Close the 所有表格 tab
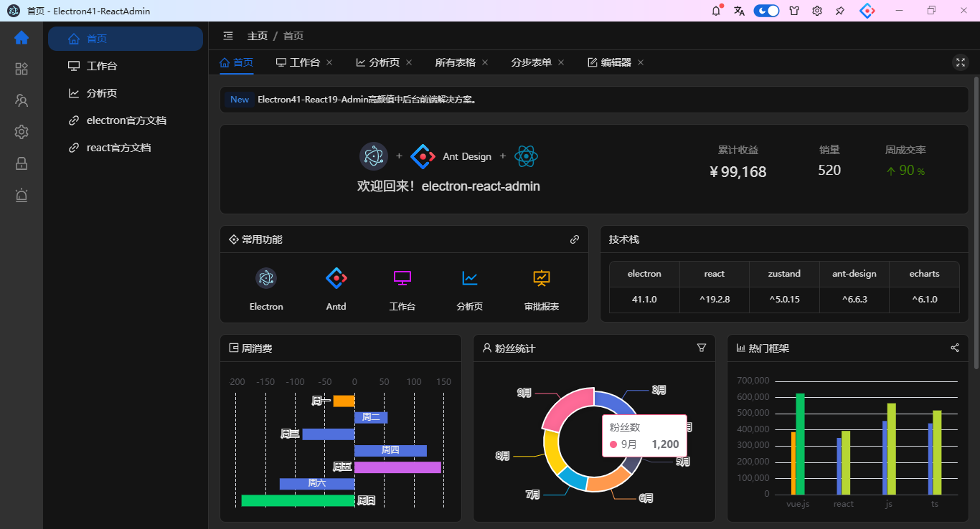The image size is (980, 529). (x=485, y=62)
